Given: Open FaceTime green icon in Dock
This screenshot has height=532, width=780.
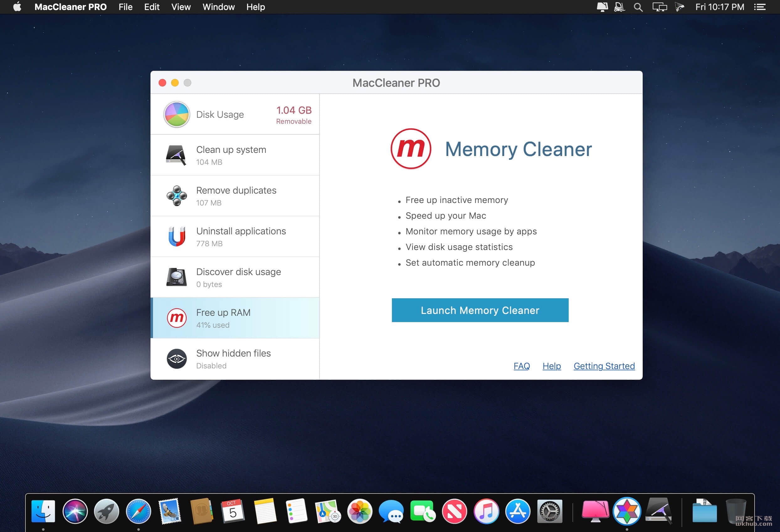Looking at the screenshot, I should point(423,511).
